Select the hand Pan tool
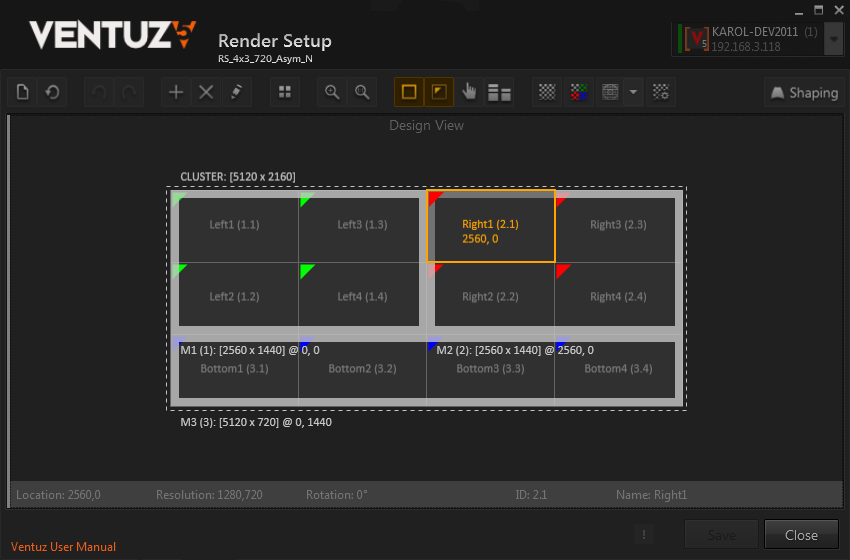850x560 pixels. pyautogui.click(x=470, y=92)
